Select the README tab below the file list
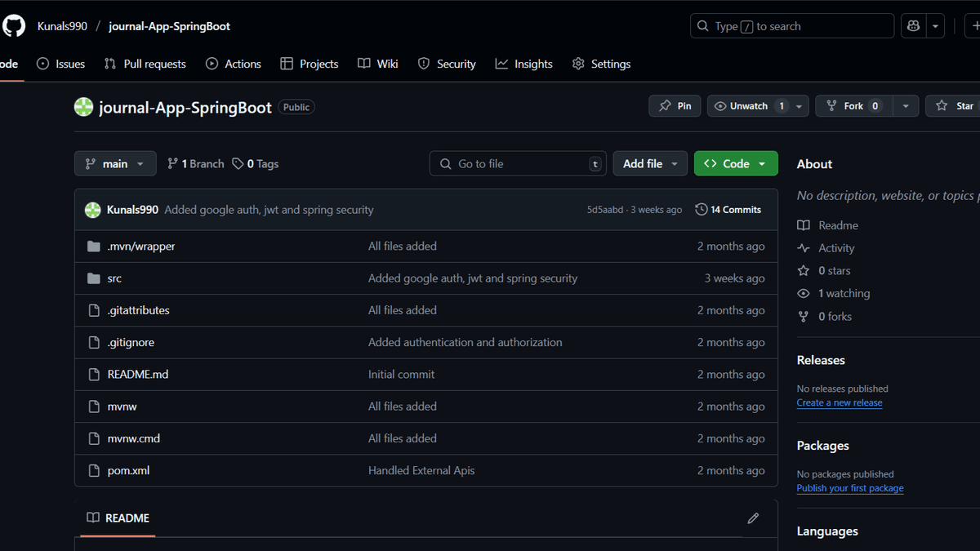 118,518
